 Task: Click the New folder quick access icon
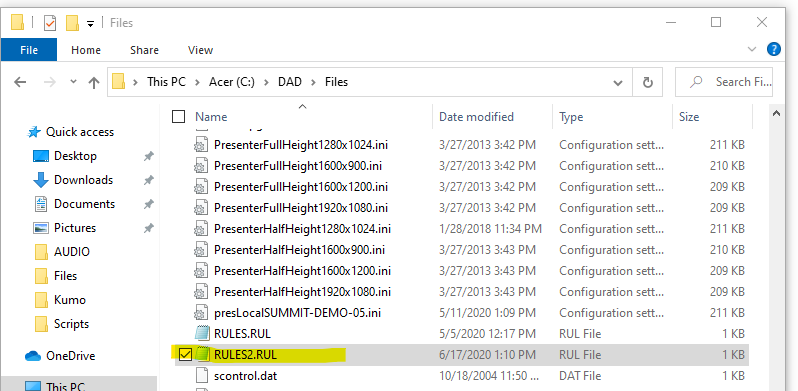coord(72,23)
